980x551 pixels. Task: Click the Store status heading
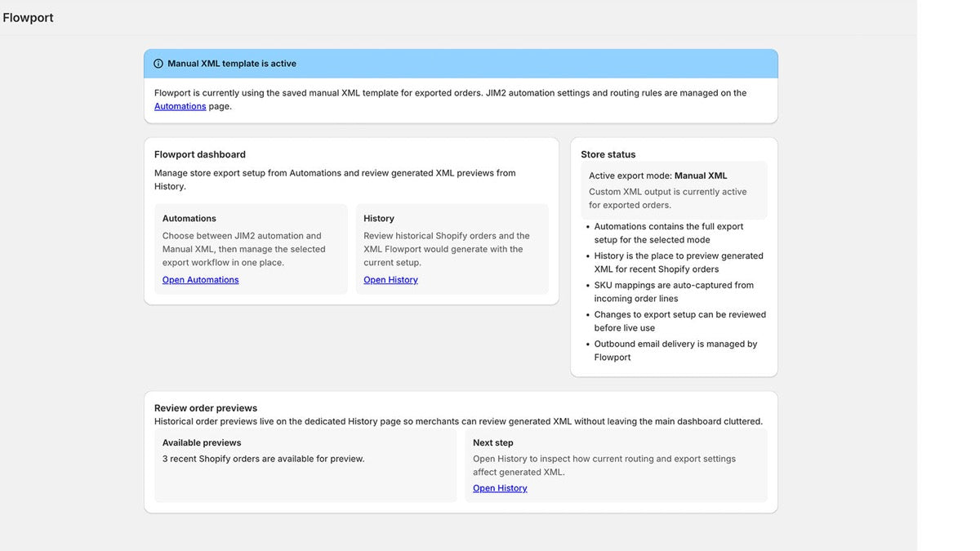(608, 154)
